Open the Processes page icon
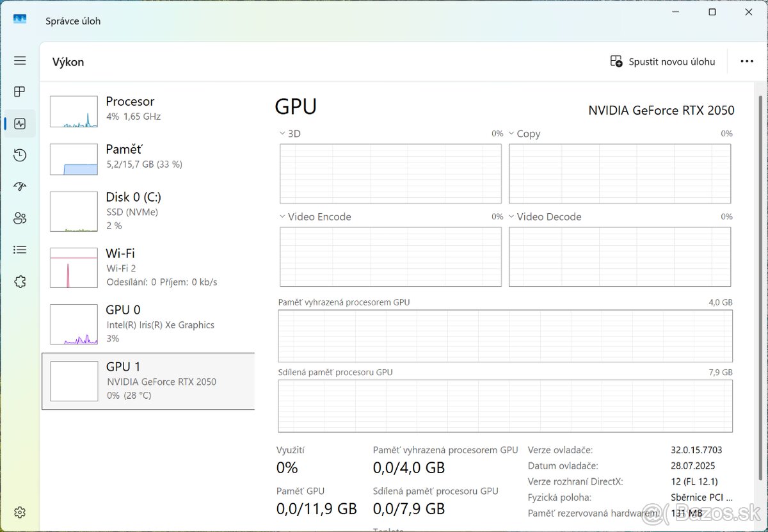The image size is (768, 532). [20, 92]
